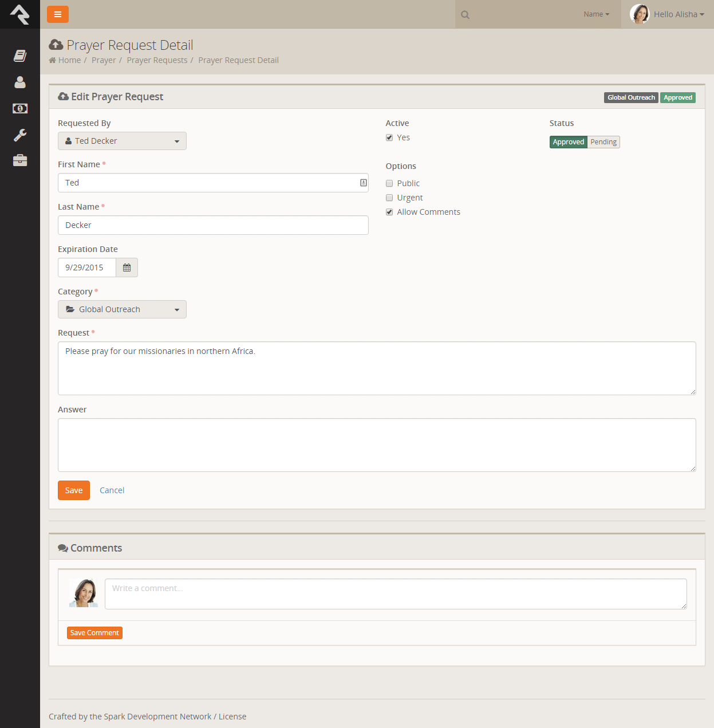Click the Write a comment box
This screenshot has width=714, height=728.
click(x=396, y=594)
